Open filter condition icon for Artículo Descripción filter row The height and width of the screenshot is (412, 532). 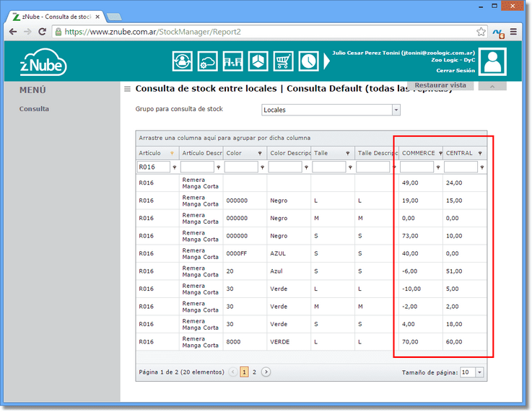pyautogui.click(x=219, y=167)
